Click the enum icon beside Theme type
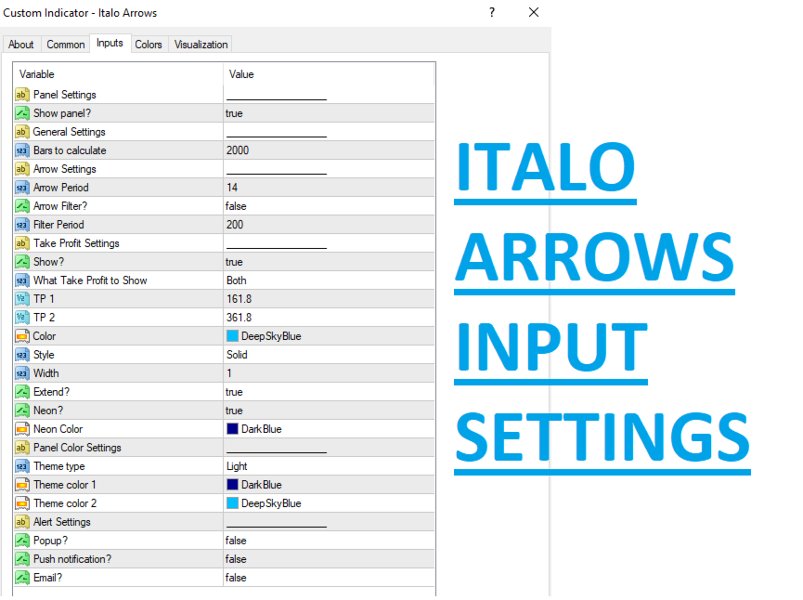 [x=22, y=466]
